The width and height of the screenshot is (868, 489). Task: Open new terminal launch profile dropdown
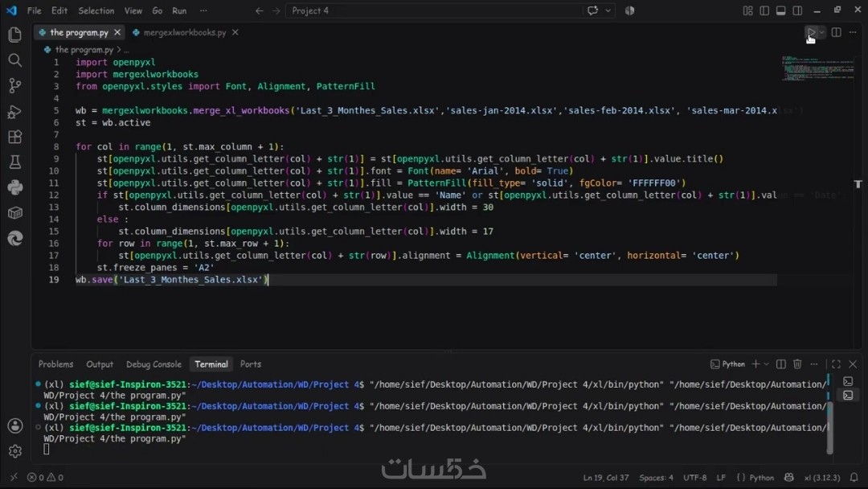click(767, 364)
